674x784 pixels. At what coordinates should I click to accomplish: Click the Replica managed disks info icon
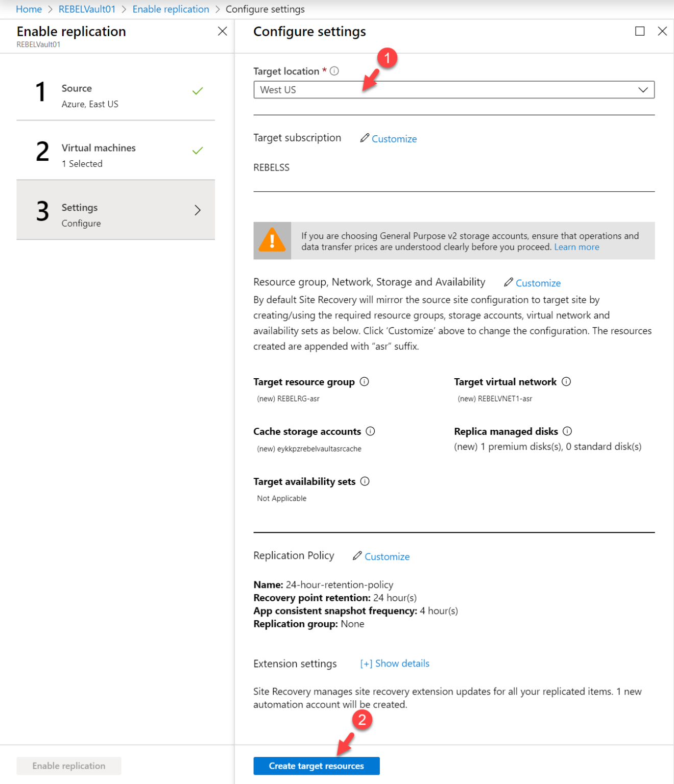[568, 431]
